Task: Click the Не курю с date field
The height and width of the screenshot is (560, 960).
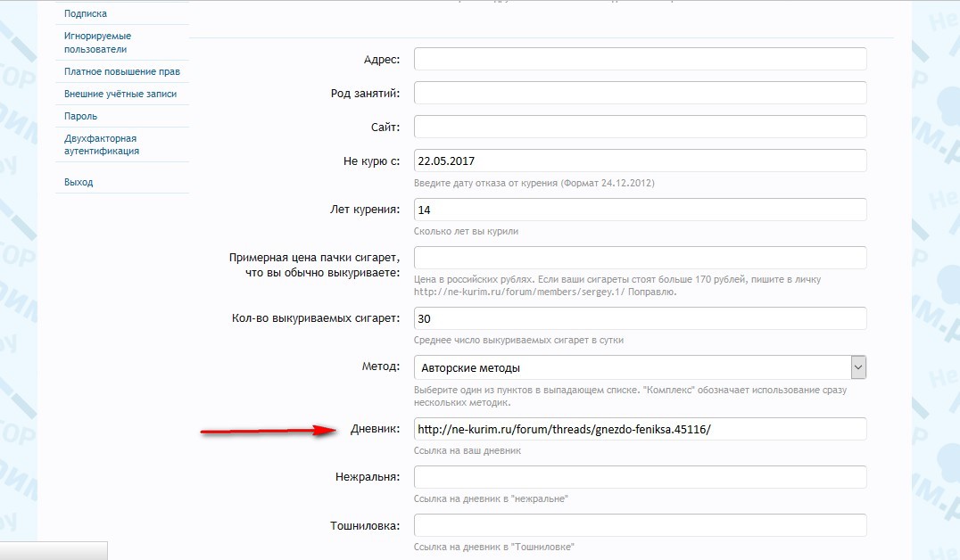Action: pyautogui.click(x=640, y=161)
